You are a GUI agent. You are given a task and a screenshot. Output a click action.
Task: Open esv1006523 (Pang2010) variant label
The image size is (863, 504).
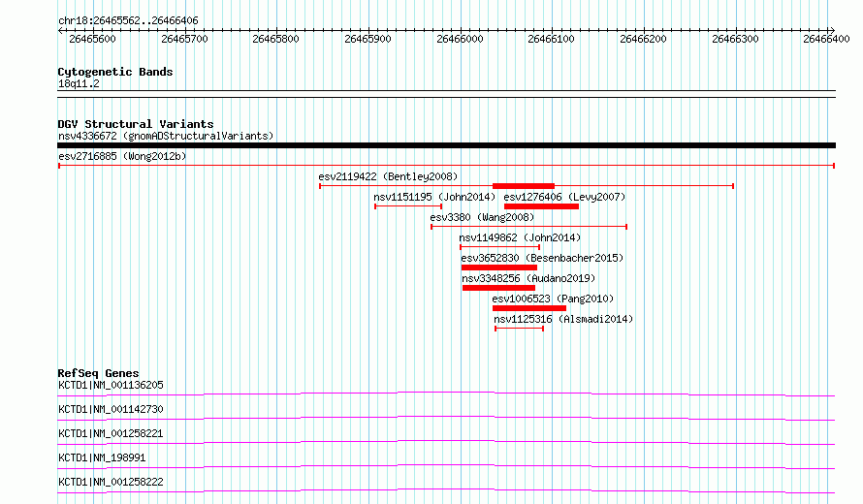[x=553, y=299]
